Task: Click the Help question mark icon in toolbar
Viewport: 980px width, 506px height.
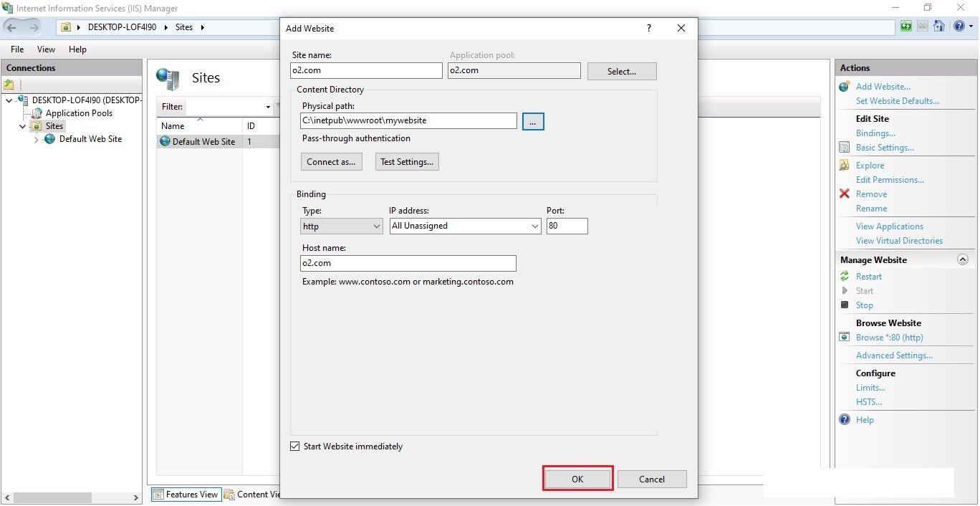Action: pos(959,26)
